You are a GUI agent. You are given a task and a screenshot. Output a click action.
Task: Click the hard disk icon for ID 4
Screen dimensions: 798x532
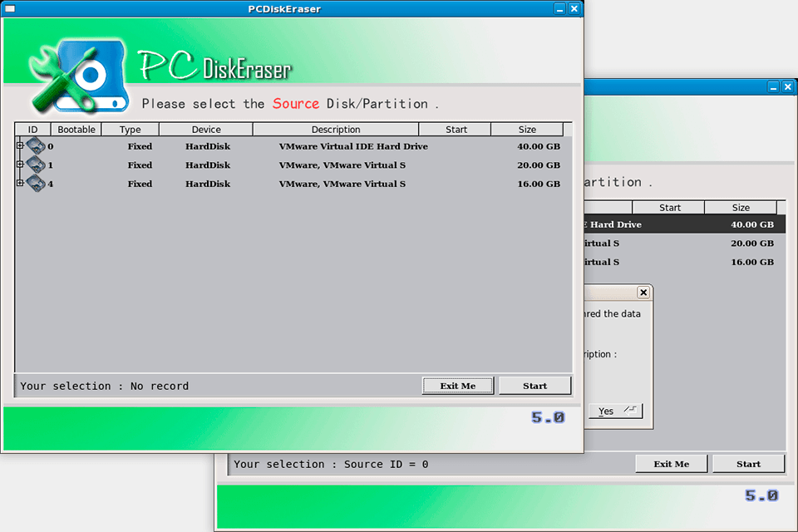point(37,183)
